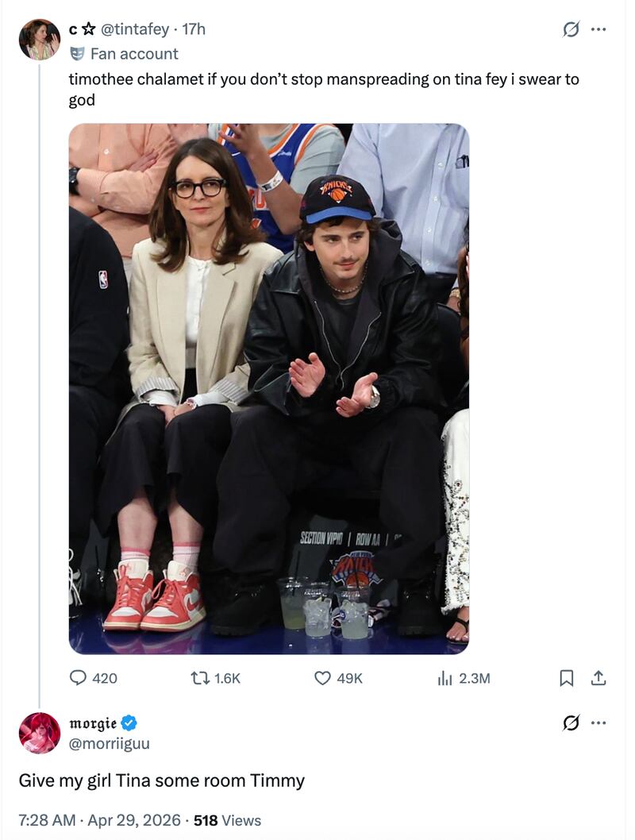View analytics showing 2.3M views
The image size is (635, 840).
pyautogui.click(x=444, y=678)
